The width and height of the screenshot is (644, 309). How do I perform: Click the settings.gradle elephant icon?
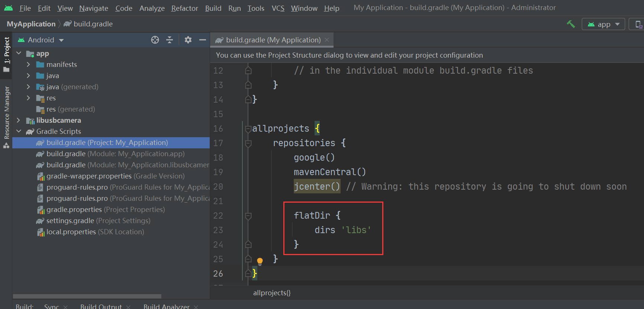[40, 221]
